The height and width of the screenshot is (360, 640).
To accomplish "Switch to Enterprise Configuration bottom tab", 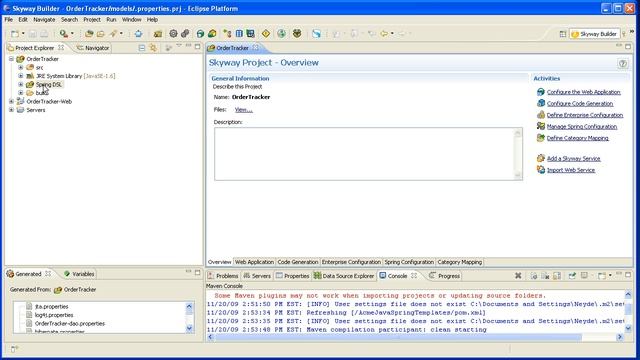I will (351, 262).
